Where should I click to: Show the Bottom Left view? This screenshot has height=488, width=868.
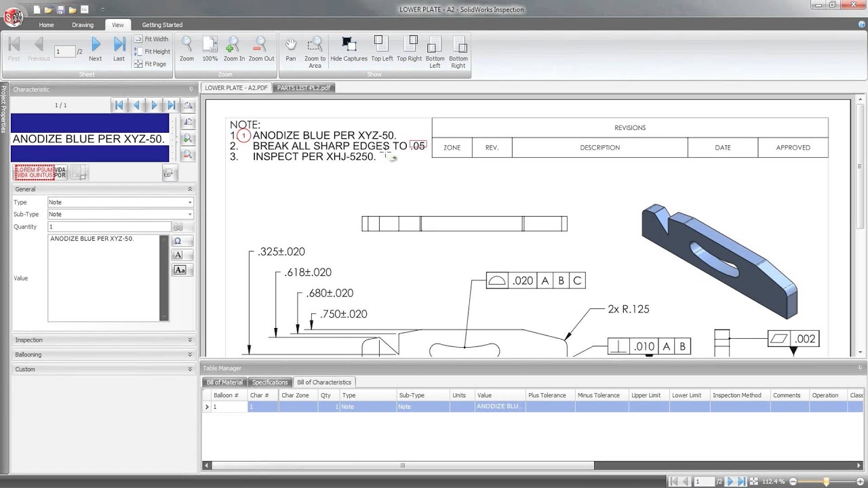435,52
